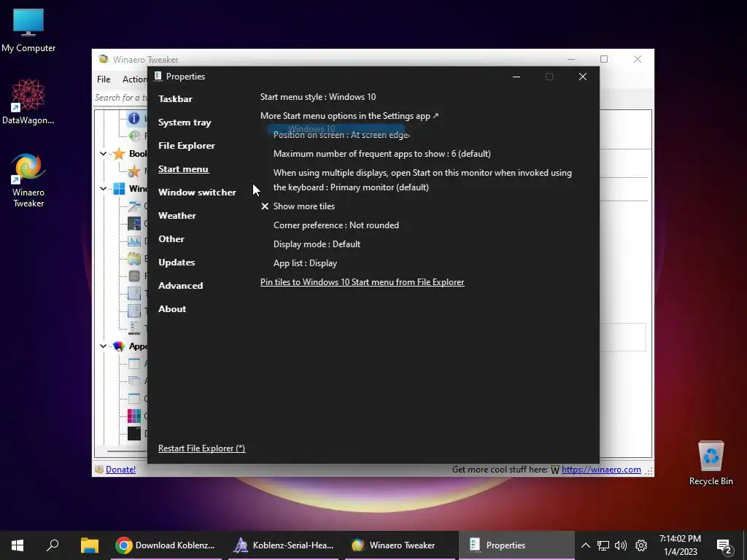Open the File menu in Winaero Tweaker

(x=104, y=79)
